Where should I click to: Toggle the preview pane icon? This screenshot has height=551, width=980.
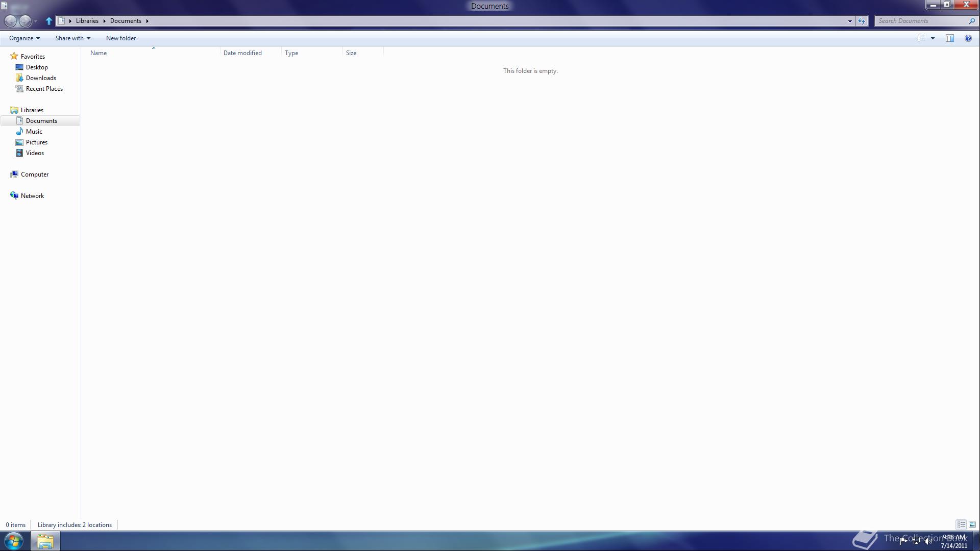click(x=950, y=38)
